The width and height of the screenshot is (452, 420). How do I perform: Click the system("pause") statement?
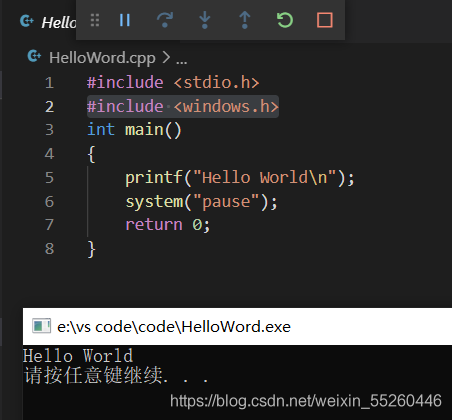tap(201, 201)
